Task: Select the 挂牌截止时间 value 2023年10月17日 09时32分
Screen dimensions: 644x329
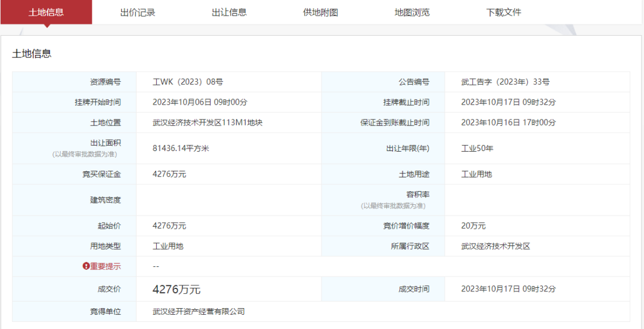Action: (509, 102)
